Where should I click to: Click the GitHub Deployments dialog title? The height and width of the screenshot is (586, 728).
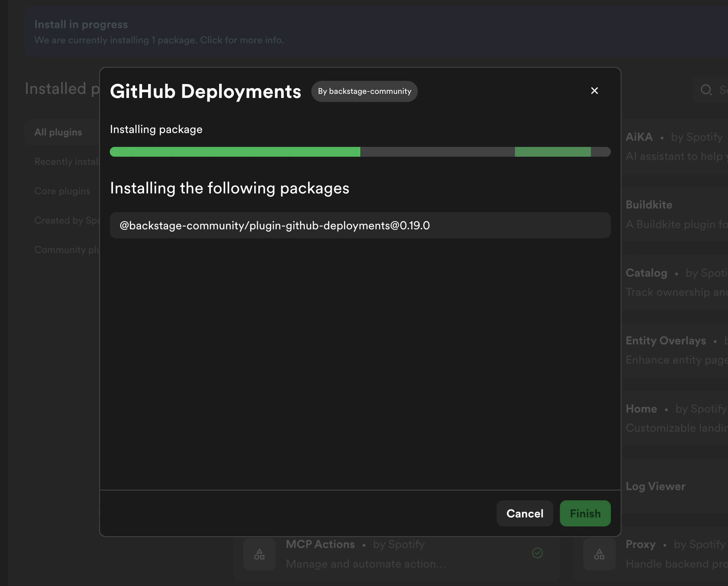tap(206, 91)
